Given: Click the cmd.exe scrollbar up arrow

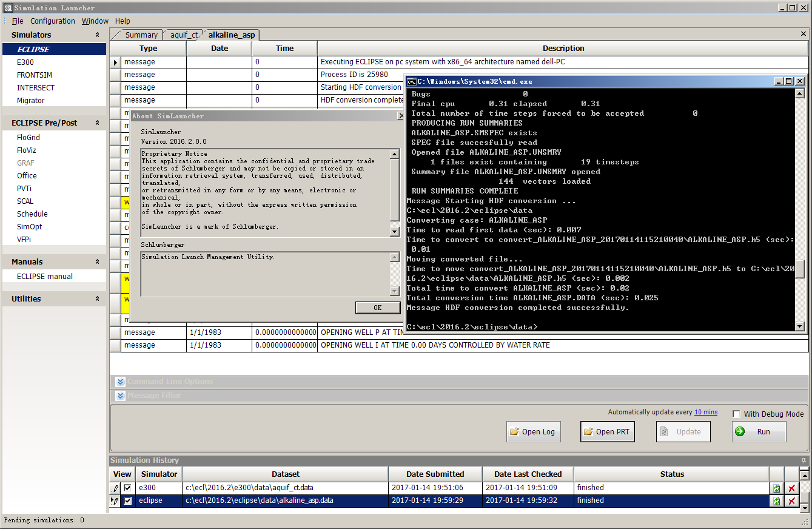Looking at the screenshot, I should 800,93.
